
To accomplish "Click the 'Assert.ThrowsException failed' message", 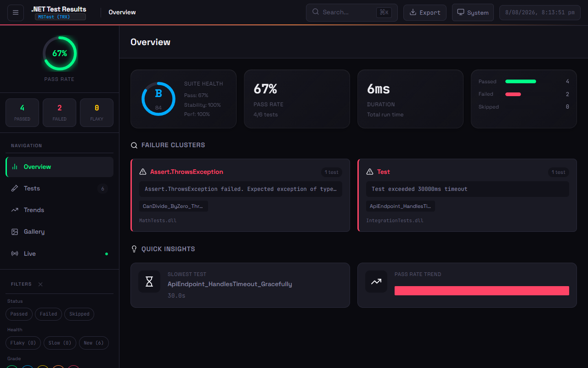I will coord(241,189).
